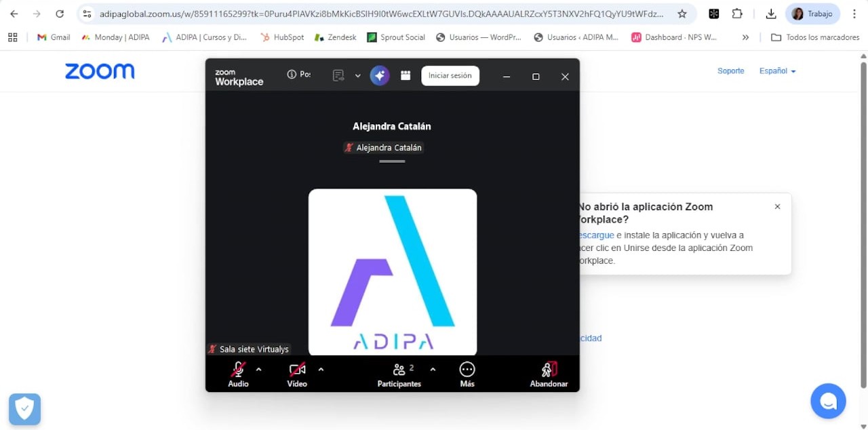Viewport: 868px width, 430px height.
Task: Open the Participantes panel
Action: pyautogui.click(x=399, y=374)
